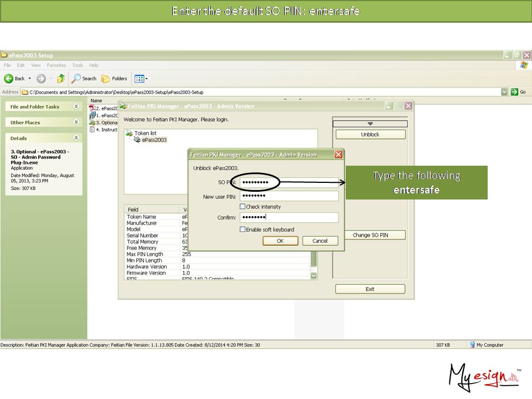This screenshot has width=532, height=399.
Task: Click the Back arrow icon in Explorer
Action: coord(8,79)
